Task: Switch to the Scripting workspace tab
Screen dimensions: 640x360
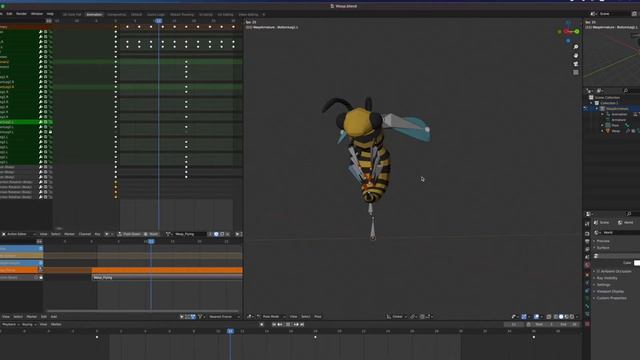Action: [206, 14]
